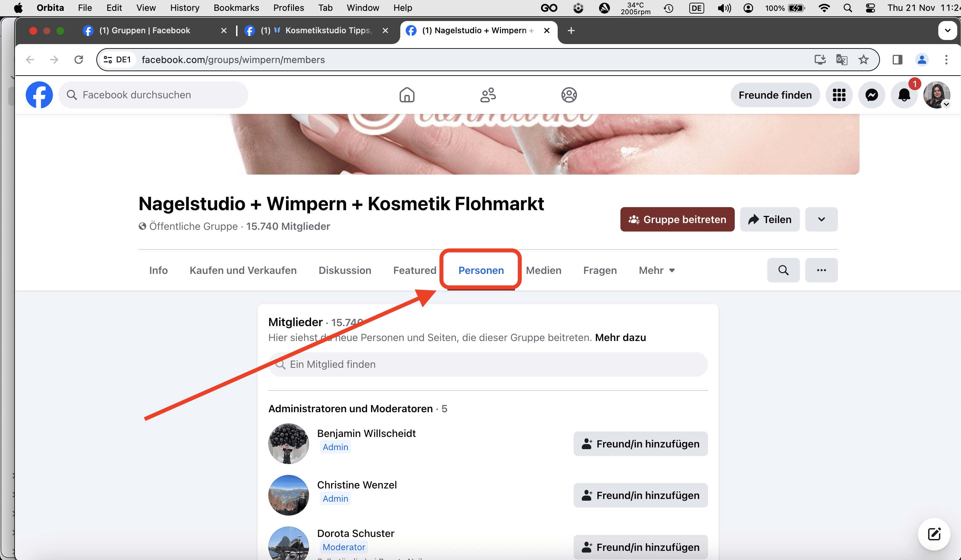
Task: Open the Messenger icon
Action: (x=871, y=95)
